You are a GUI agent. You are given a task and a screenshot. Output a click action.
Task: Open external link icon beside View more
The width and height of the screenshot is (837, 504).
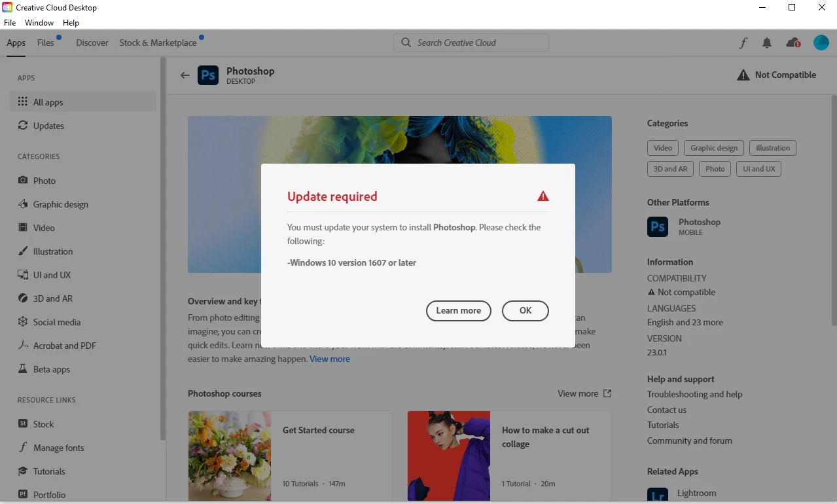[607, 393]
